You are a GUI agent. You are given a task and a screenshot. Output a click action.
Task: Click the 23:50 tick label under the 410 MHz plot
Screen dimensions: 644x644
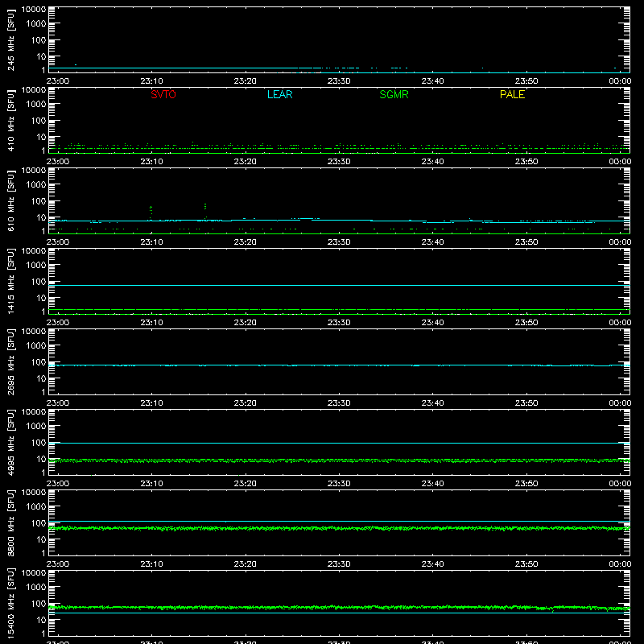click(x=526, y=162)
